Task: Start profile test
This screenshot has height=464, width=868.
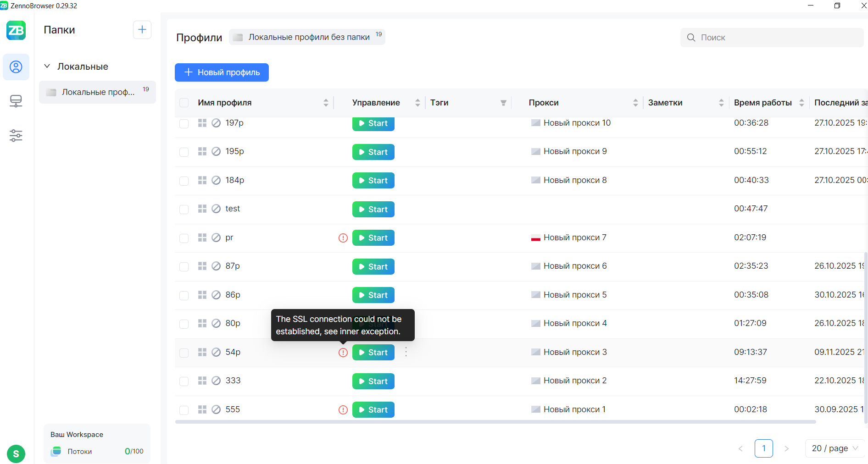Action: click(x=373, y=210)
